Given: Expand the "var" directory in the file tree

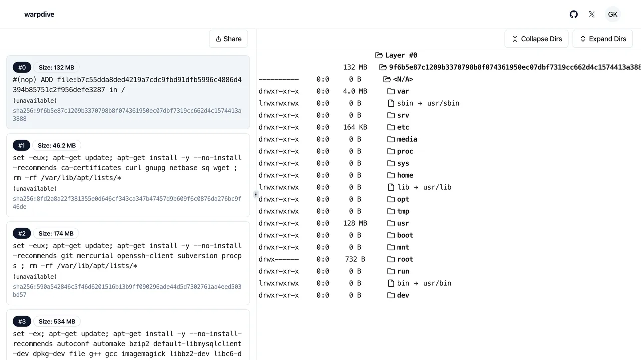Looking at the screenshot, I should coord(403,91).
